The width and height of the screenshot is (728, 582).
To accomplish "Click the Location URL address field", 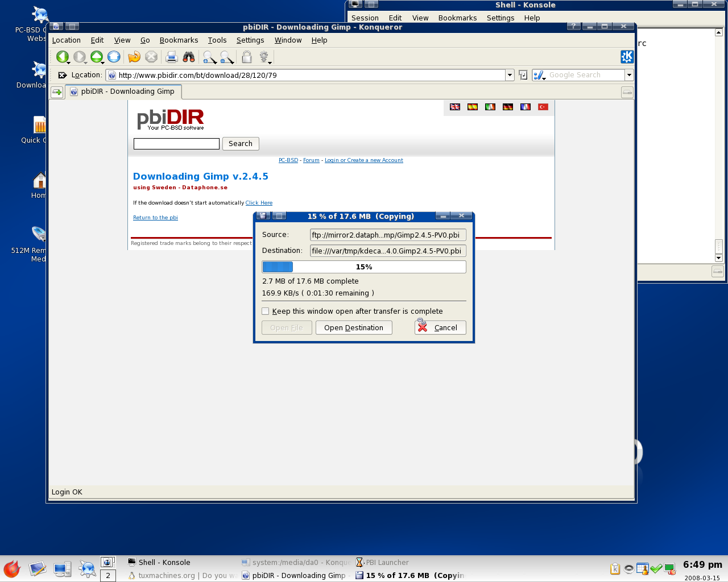I will click(x=306, y=75).
